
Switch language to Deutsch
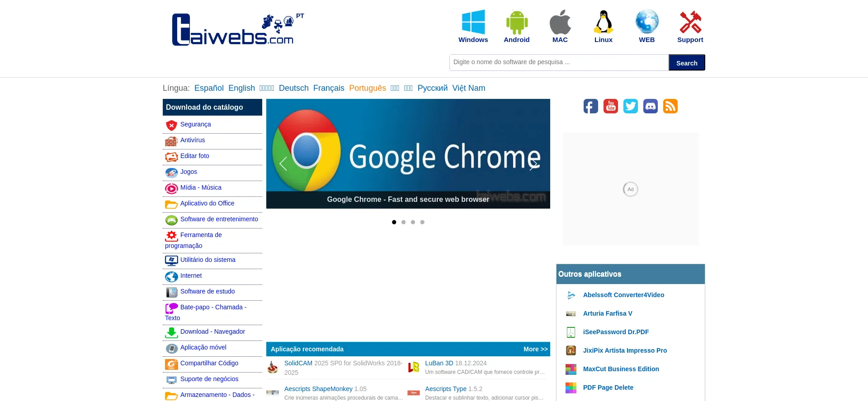click(294, 88)
